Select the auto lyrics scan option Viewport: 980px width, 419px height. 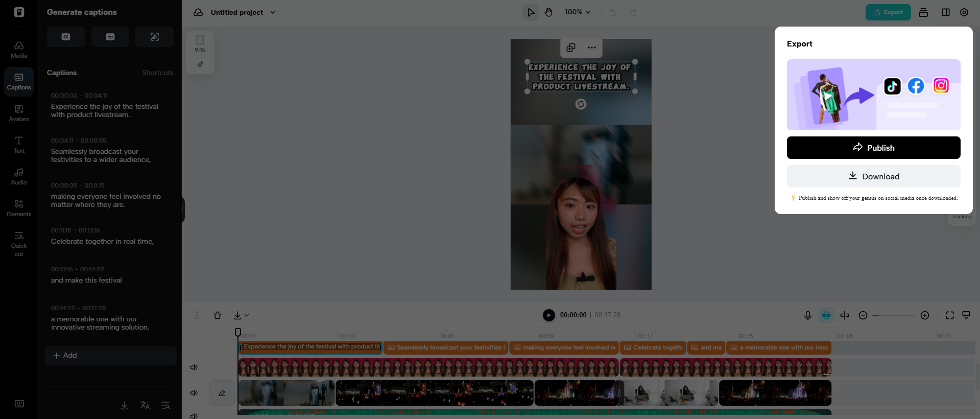(x=155, y=37)
